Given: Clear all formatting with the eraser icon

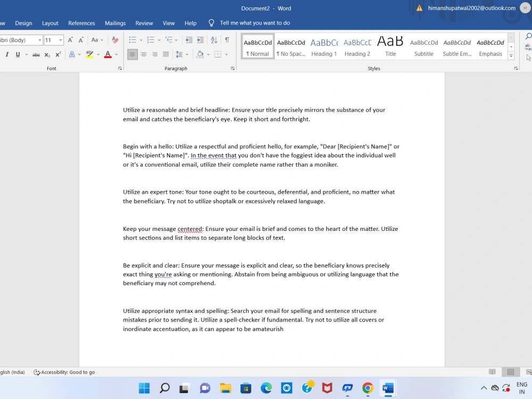Looking at the screenshot, I should [x=115, y=40].
